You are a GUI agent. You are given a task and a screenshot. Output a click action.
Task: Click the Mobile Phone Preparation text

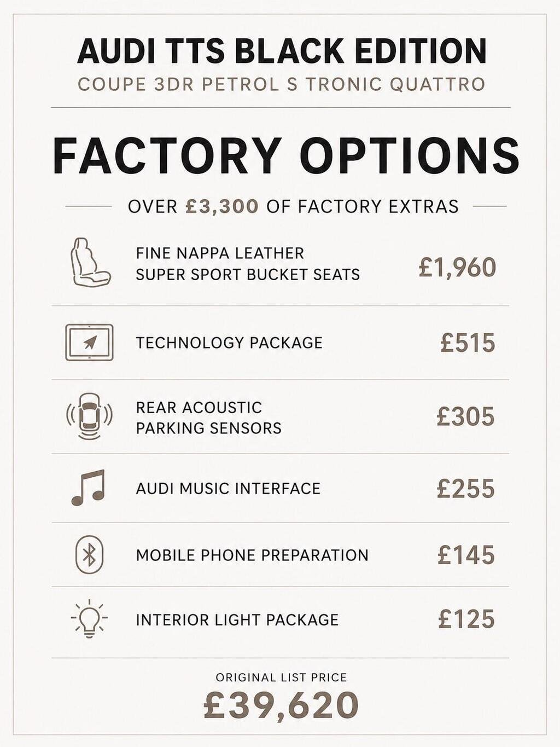coord(252,555)
